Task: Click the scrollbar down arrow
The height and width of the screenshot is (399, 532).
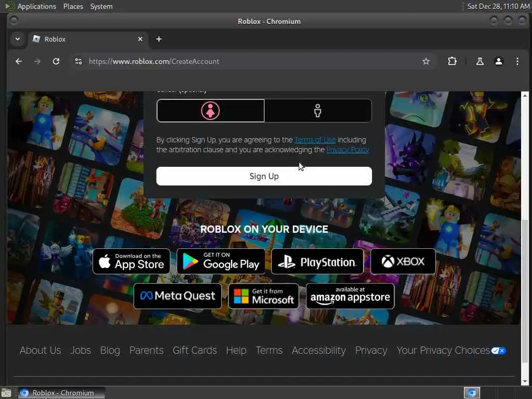Action: pyautogui.click(x=525, y=381)
